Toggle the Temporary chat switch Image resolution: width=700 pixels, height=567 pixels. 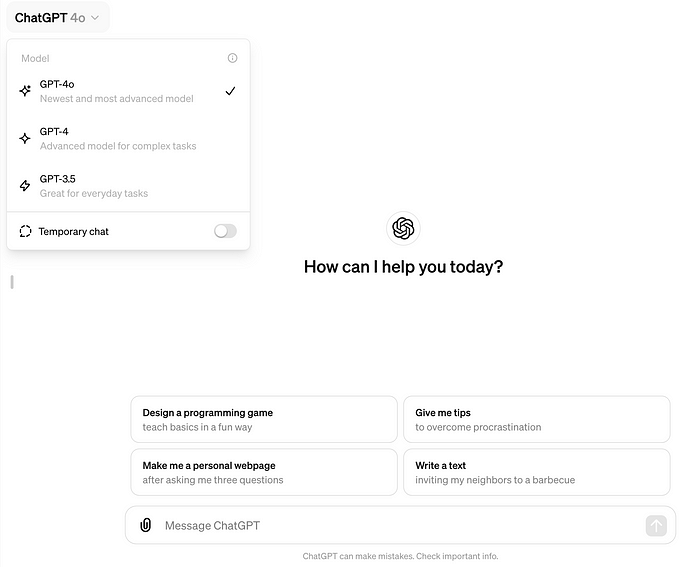tap(225, 231)
